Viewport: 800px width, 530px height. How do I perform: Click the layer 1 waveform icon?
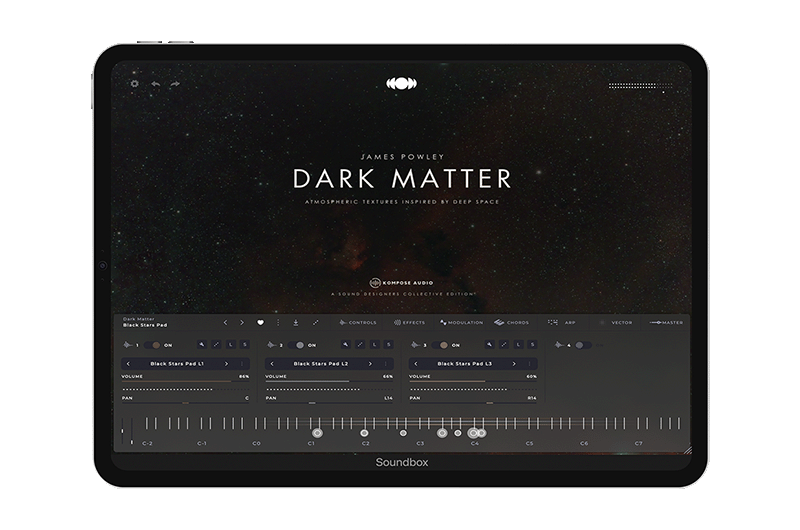tap(128, 345)
